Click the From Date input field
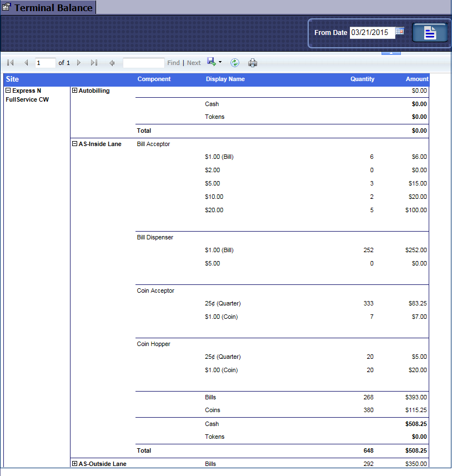452x476 pixels. point(371,32)
